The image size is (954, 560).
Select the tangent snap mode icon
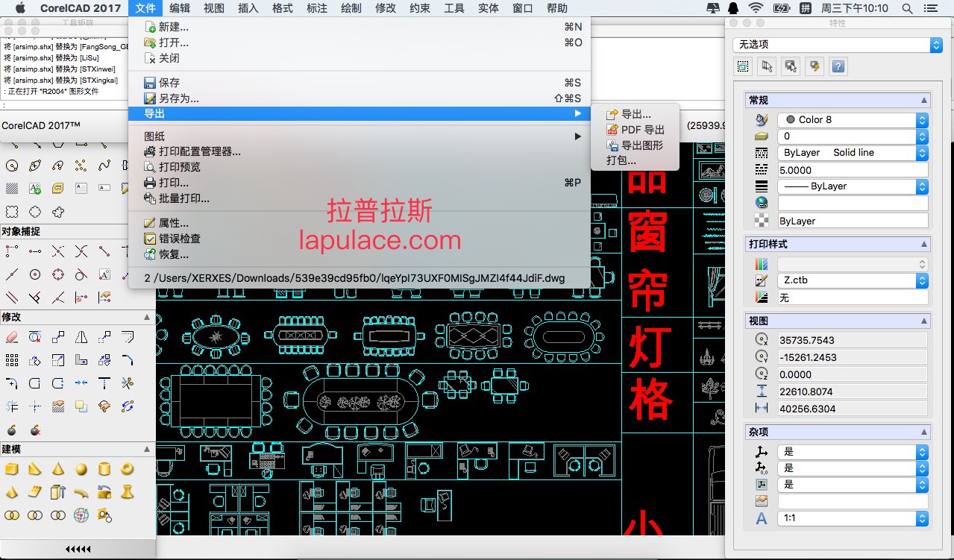(x=81, y=274)
